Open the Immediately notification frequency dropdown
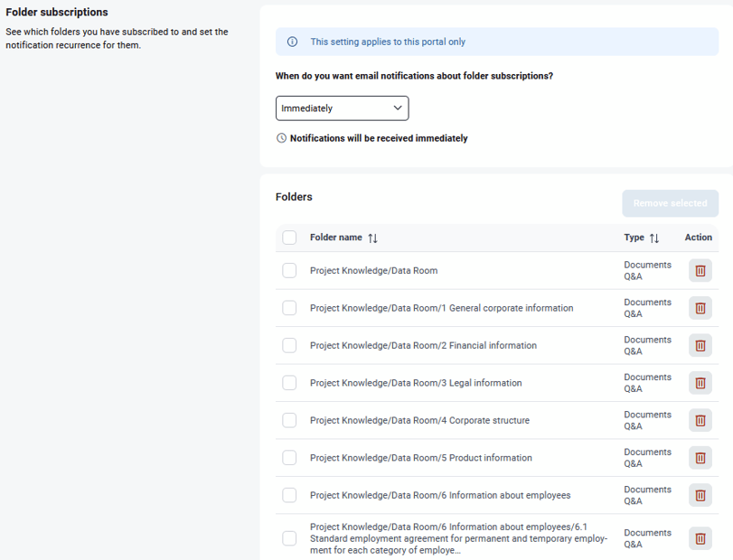 pyautogui.click(x=342, y=108)
